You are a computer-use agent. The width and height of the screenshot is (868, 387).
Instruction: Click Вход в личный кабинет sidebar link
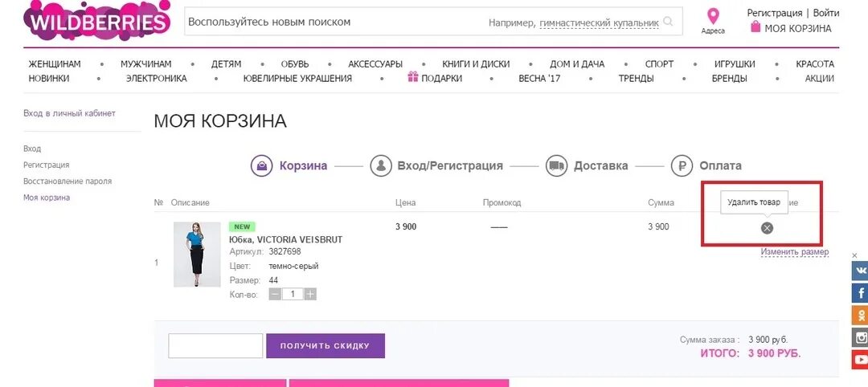click(69, 113)
